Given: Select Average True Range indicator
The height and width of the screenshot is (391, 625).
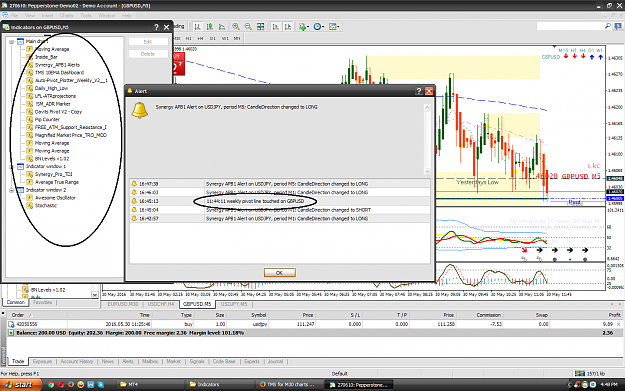Looking at the screenshot, I should (57, 182).
